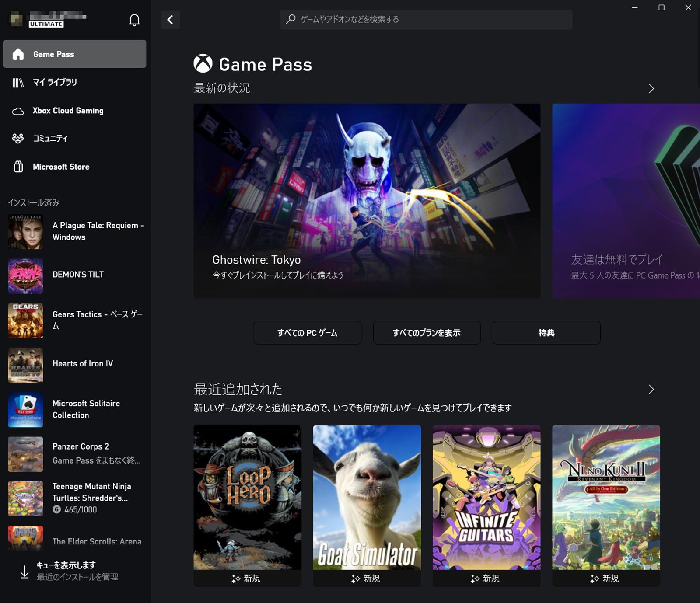Click sparkle new icon under Infinite Guitars
700x603 pixels.
tap(475, 579)
